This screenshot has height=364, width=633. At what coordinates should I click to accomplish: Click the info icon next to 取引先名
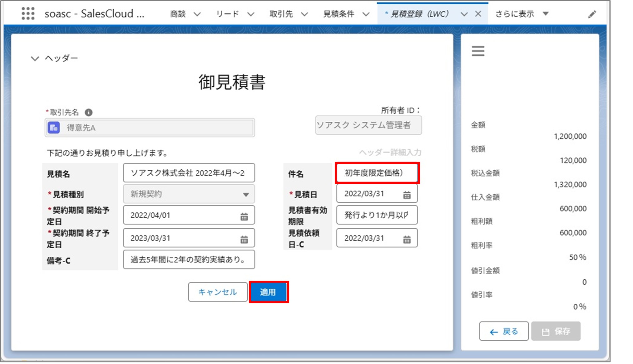click(88, 112)
